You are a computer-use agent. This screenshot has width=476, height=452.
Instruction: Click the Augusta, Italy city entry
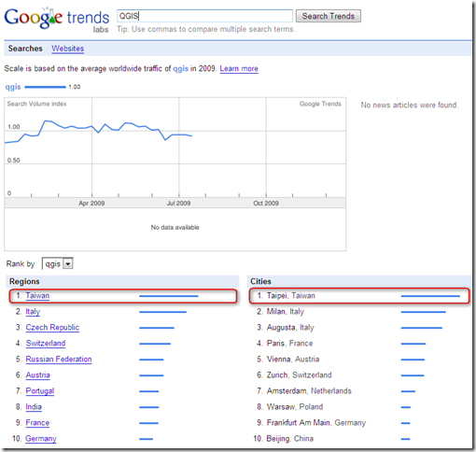[290, 328]
